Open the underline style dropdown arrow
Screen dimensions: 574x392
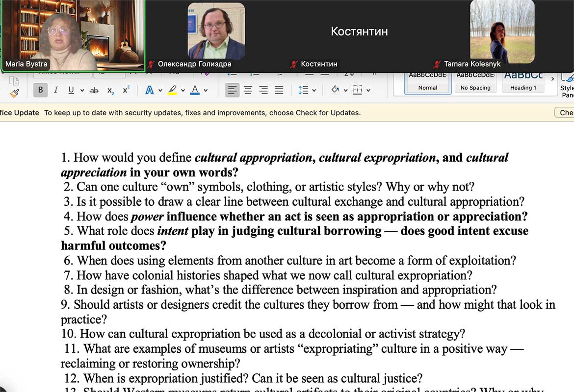82,90
